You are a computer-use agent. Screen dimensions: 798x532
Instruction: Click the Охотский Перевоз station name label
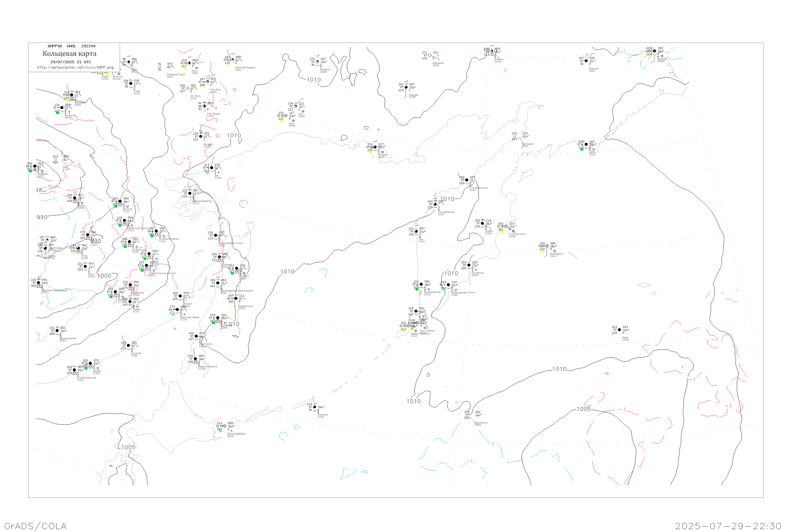(245, 68)
